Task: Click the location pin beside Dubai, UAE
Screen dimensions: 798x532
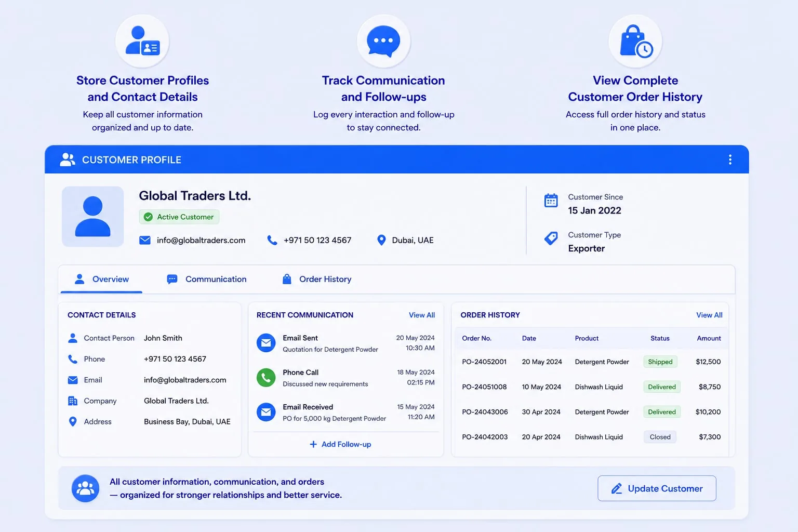Action: pyautogui.click(x=381, y=240)
